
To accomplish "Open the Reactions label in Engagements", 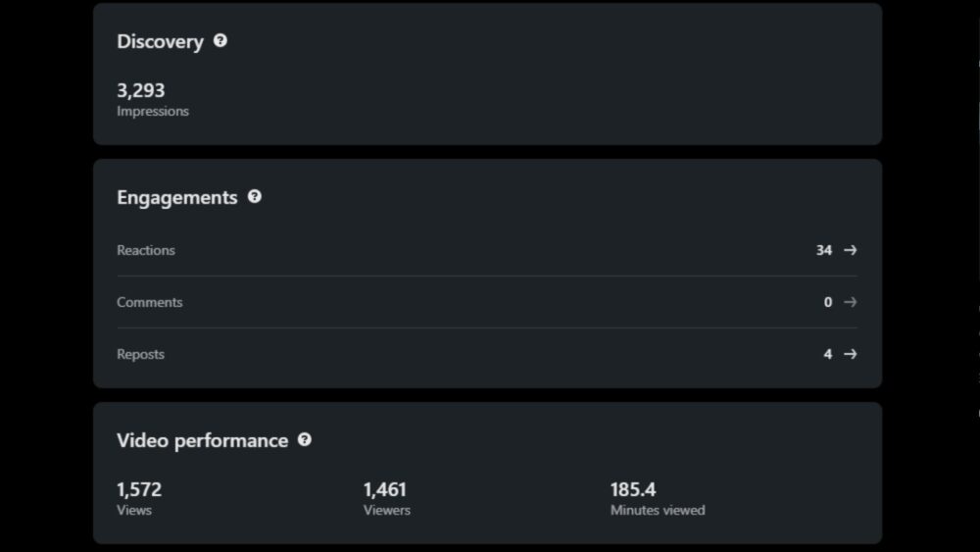I will [146, 250].
